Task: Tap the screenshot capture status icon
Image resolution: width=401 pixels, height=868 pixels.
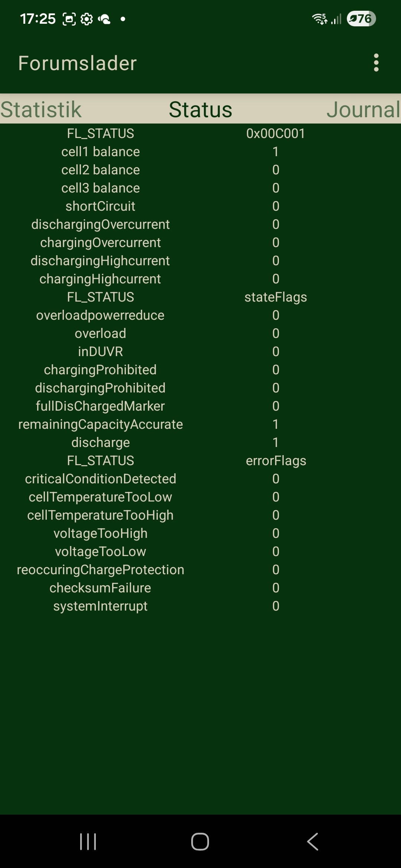Action: (69, 19)
